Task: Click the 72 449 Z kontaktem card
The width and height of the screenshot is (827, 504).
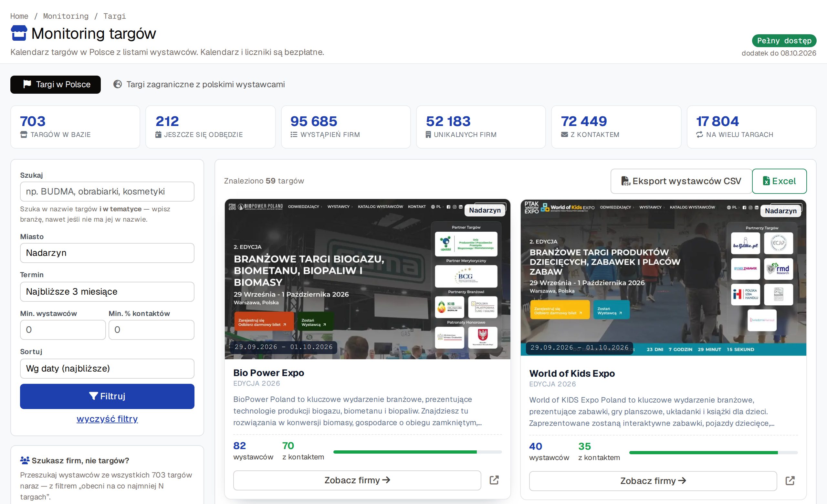Action: tap(616, 127)
